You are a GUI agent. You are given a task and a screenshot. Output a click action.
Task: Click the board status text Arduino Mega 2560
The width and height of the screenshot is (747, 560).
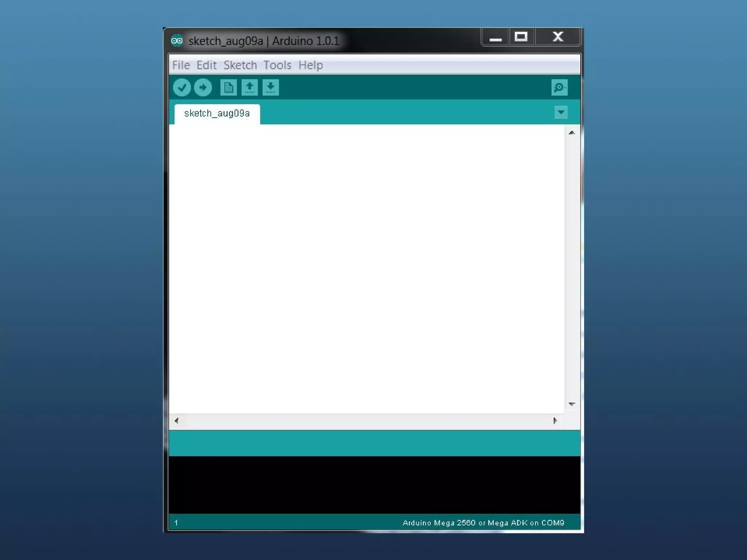tap(483, 523)
